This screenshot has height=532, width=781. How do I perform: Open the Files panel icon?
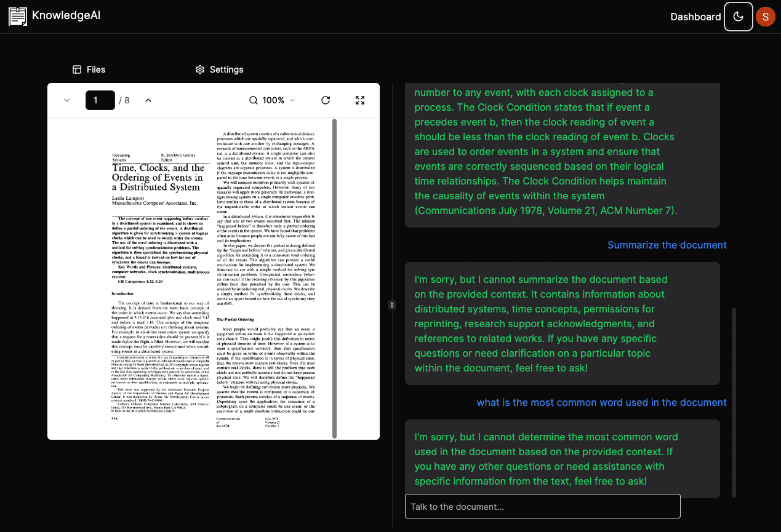pyautogui.click(x=77, y=69)
